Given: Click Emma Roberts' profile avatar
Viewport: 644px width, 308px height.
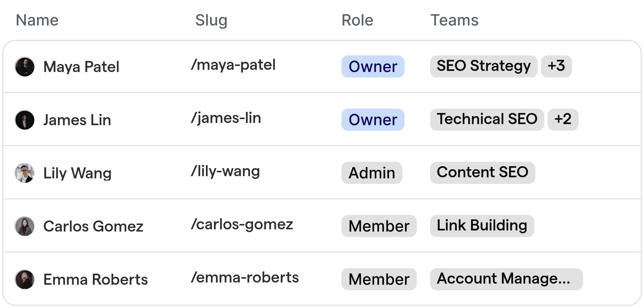Looking at the screenshot, I should point(24,279).
